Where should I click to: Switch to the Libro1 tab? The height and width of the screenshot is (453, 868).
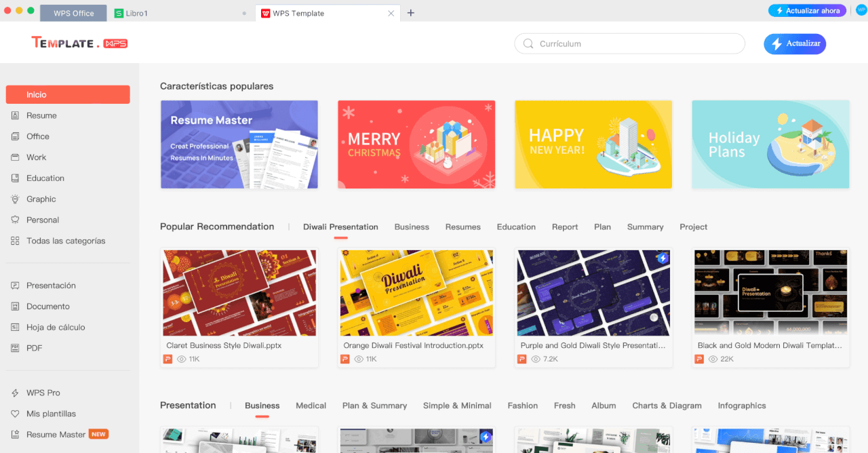(x=136, y=14)
